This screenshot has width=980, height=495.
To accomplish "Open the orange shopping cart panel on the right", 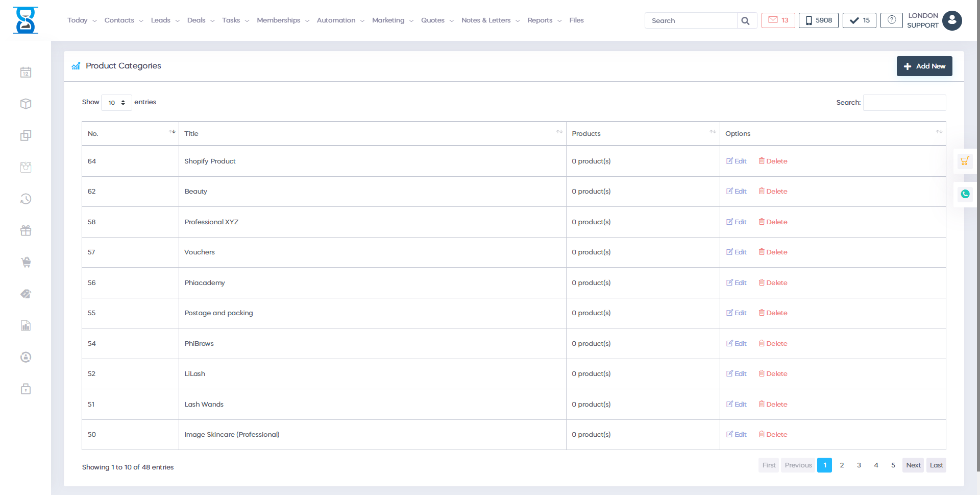I will tap(965, 160).
